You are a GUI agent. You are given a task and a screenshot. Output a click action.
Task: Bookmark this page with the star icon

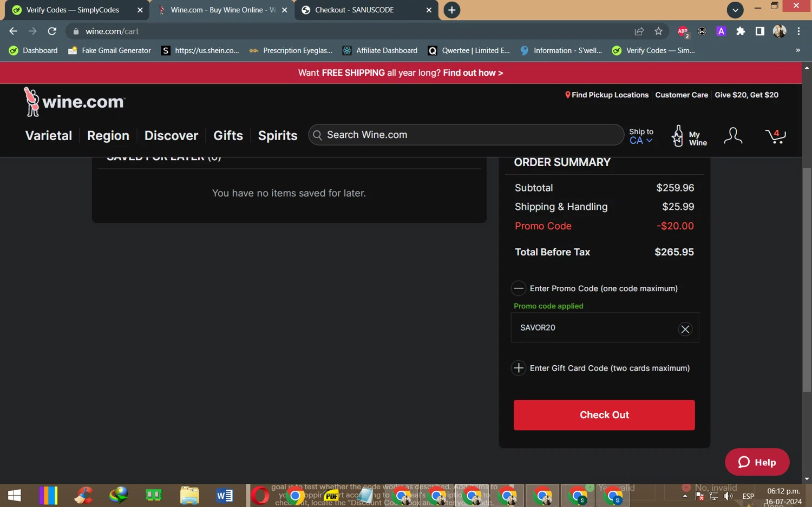tap(658, 31)
